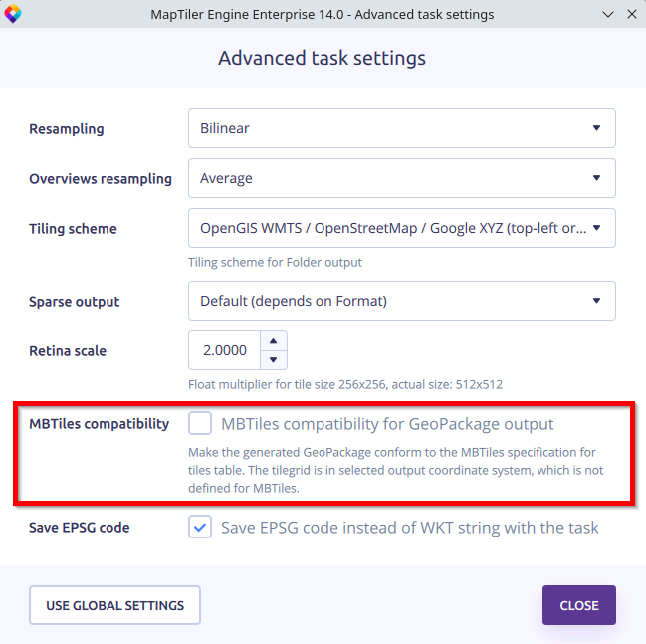Screen dimensions: 646x644
Task: Enable MBTiles compatibility checkbox
Action: (200, 424)
